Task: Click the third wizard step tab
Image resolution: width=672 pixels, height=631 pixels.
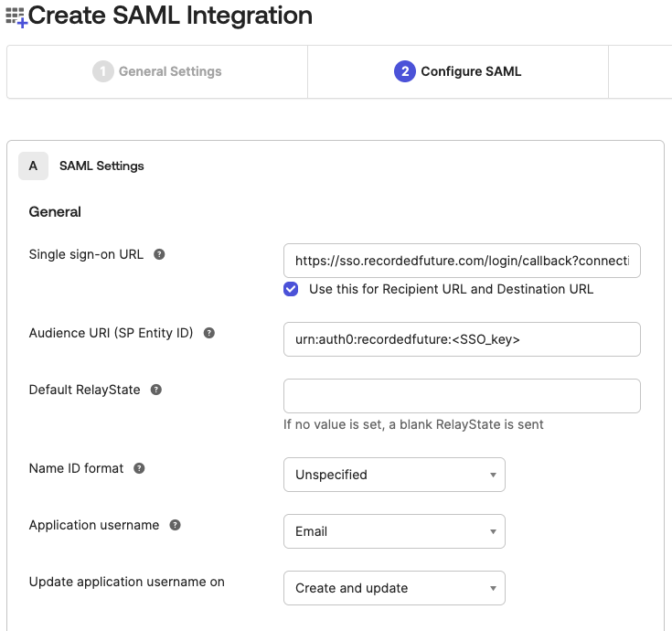Action: pos(640,71)
